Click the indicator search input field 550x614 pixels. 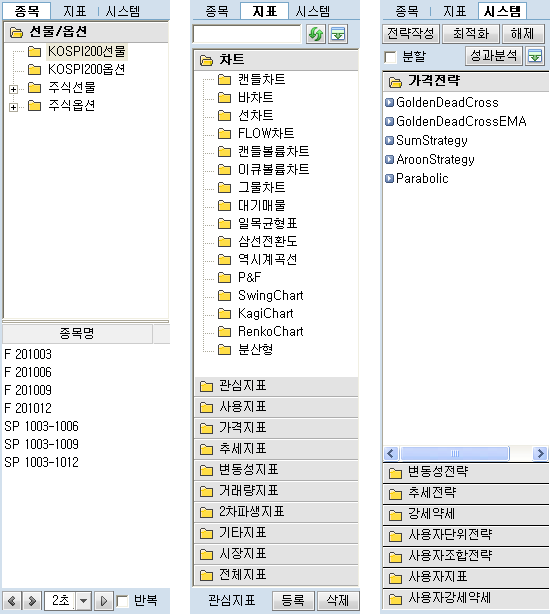tap(247, 34)
